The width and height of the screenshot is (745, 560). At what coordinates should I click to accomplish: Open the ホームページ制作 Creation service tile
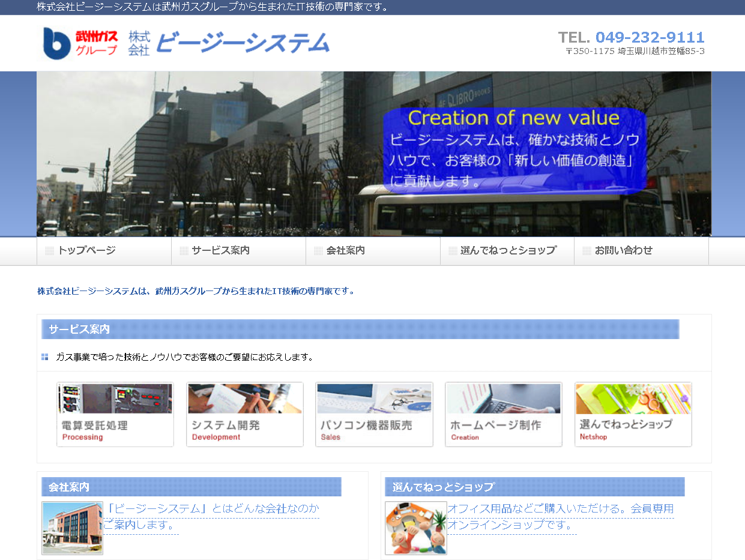pyautogui.click(x=503, y=415)
